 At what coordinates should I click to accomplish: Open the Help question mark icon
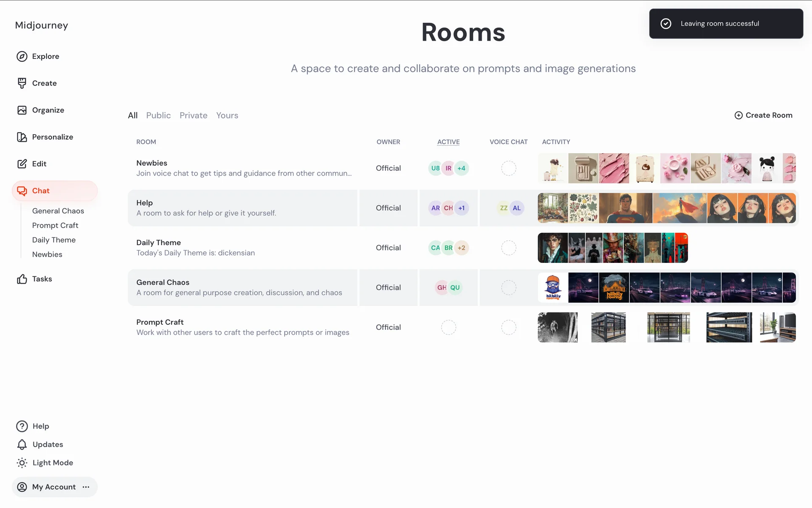tap(22, 426)
